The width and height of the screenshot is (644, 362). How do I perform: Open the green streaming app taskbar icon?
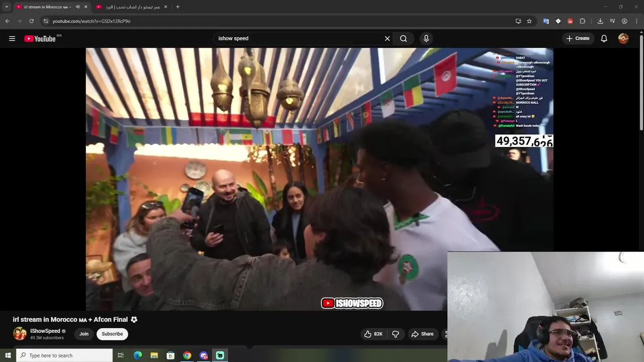(x=220, y=355)
